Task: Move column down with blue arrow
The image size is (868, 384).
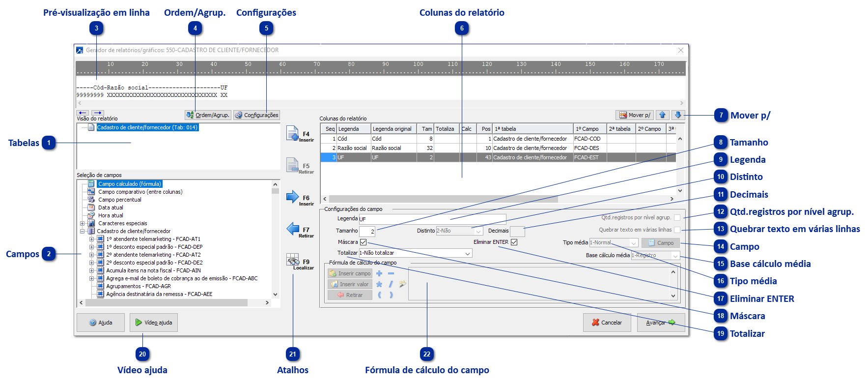Action: 678,115
